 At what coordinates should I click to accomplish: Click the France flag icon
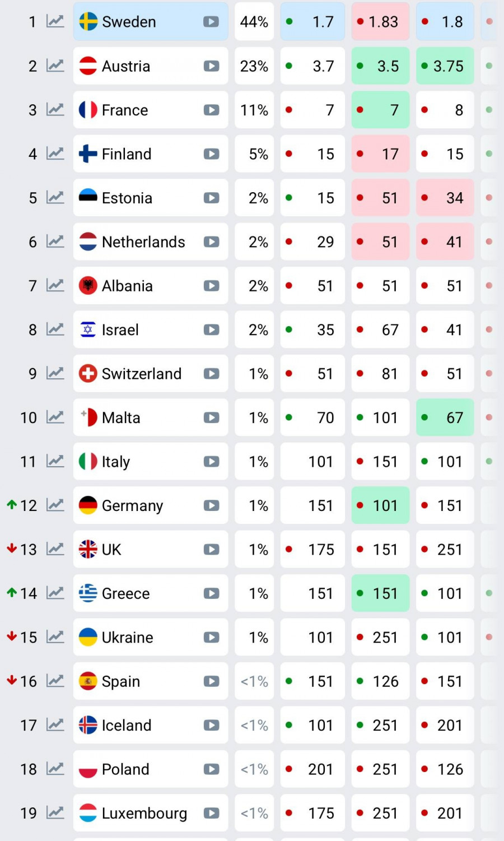click(x=88, y=110)
